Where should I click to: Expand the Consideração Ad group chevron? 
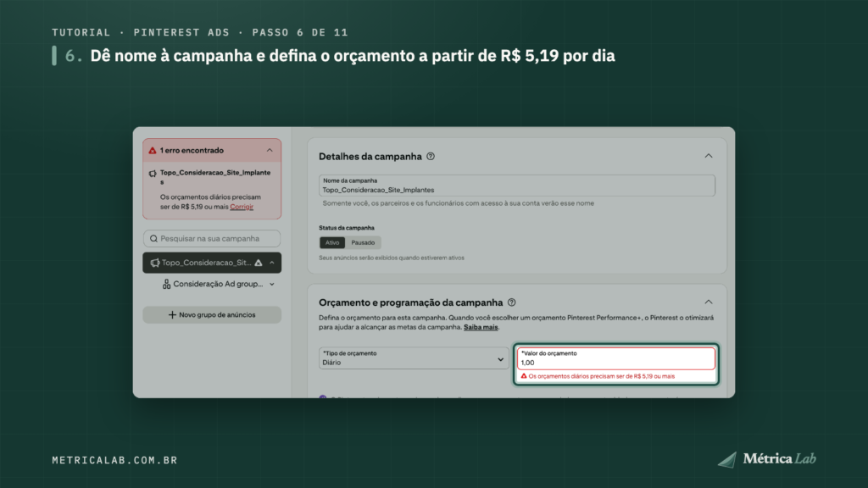272,285
